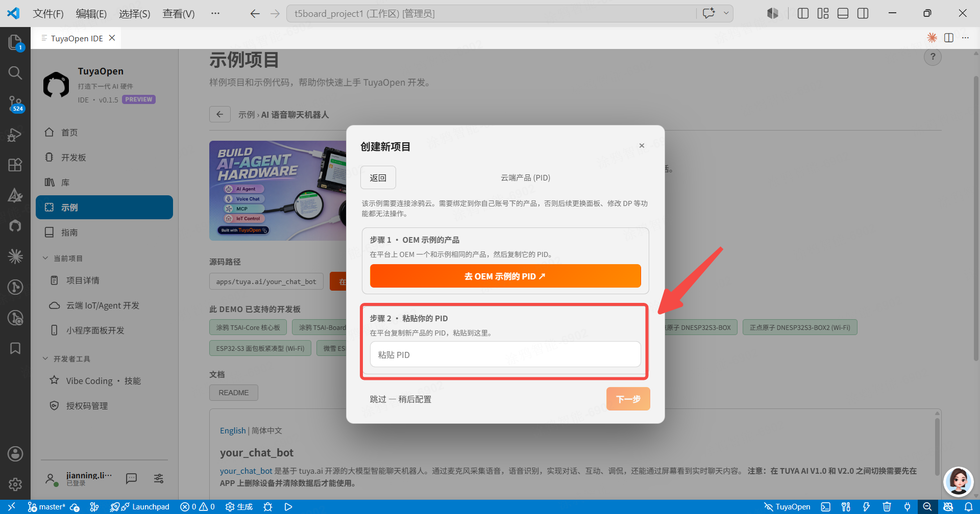Click the help question mark button
Image resolution: width=980 pixels, height=514 pixels.
933,57
